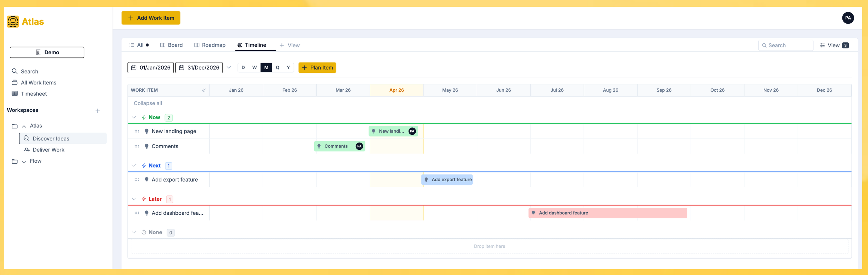Switch timeline scale to Year (Y)
The height and width of the screenshot is (275, 868).
(288, 68)
